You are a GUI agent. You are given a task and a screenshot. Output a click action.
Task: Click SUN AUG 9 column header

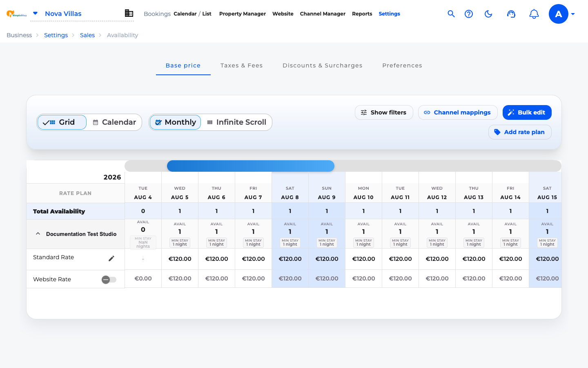pos(327,193)
